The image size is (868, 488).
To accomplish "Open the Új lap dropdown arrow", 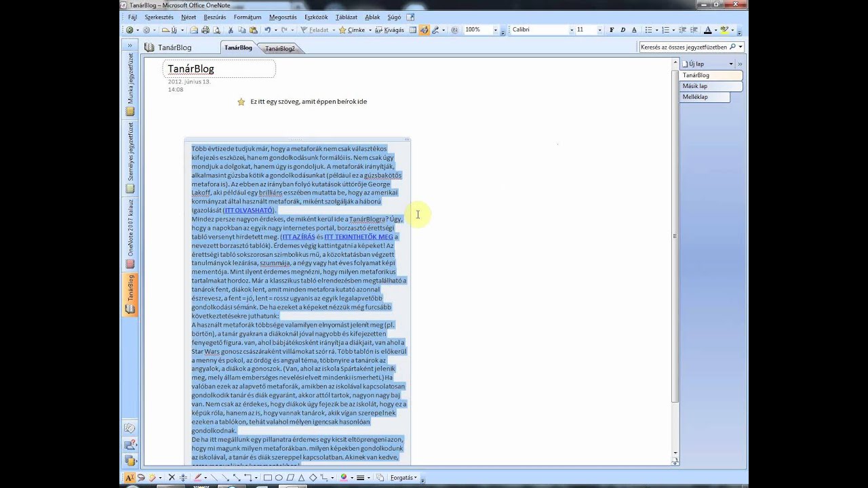I will pos(731,64).
